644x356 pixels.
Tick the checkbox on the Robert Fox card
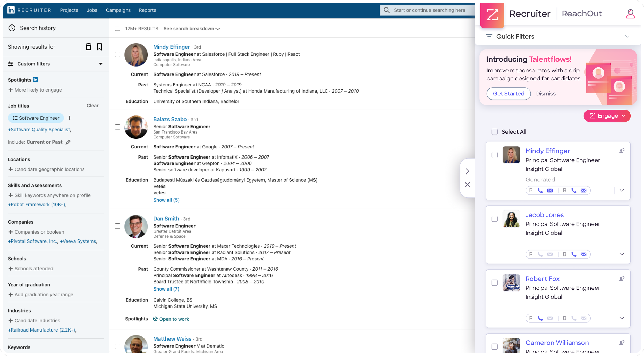[494, 283]
